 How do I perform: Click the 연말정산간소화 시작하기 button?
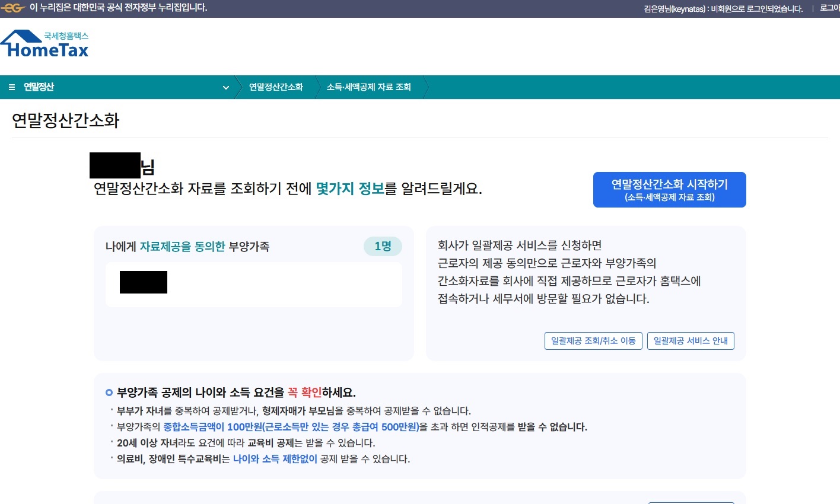(x=669, y=190)
